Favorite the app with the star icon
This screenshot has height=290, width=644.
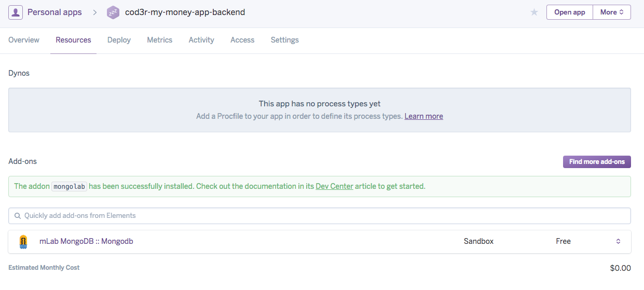pos(534,12)
